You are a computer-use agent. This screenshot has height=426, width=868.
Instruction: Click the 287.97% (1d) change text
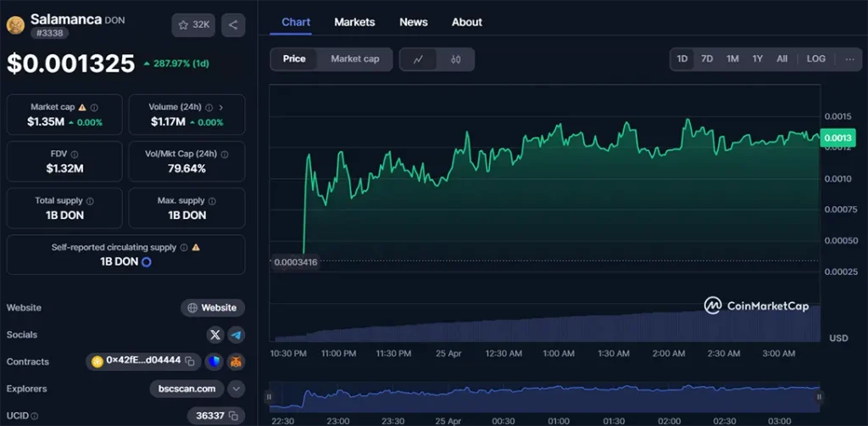pos(176,64)
